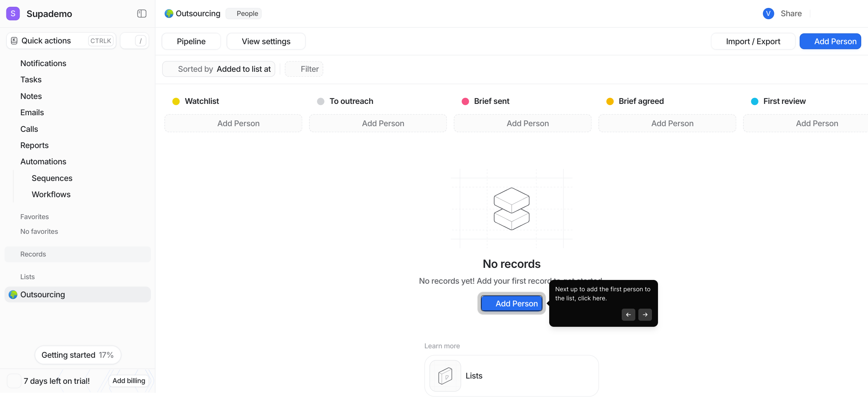This screenshot has height=408, width=868.
Task: Open the Pipeline view dropdown
Action: [x=191, y=42]
